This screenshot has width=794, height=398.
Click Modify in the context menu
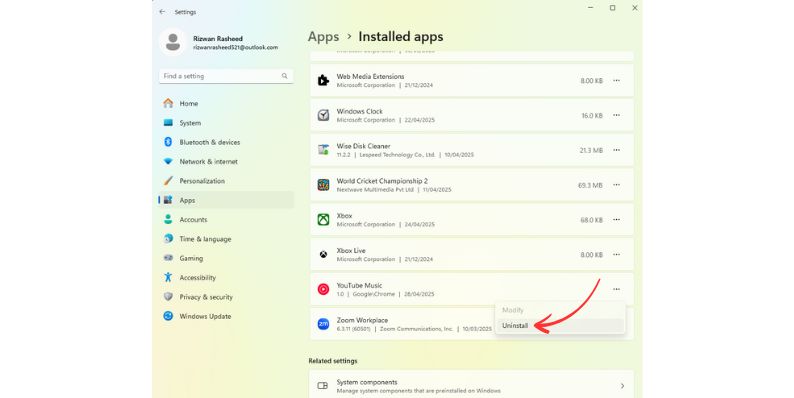point(560,310)
